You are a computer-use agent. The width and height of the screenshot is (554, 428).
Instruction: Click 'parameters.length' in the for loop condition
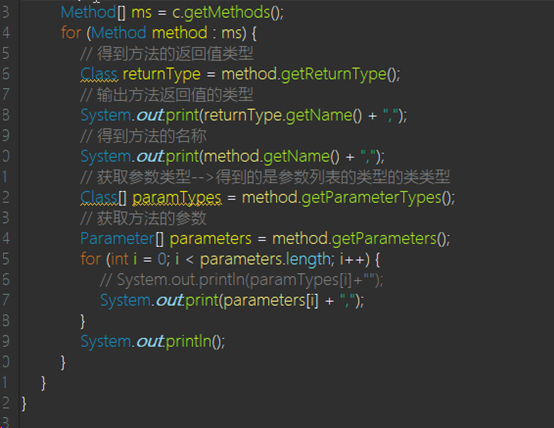pos(265,259)
